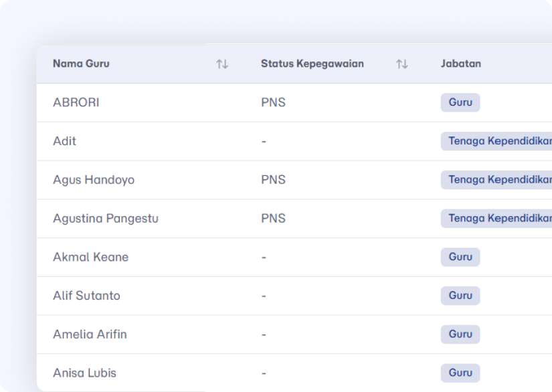Click the Status Kepegawaian column header

click(312, 64)
